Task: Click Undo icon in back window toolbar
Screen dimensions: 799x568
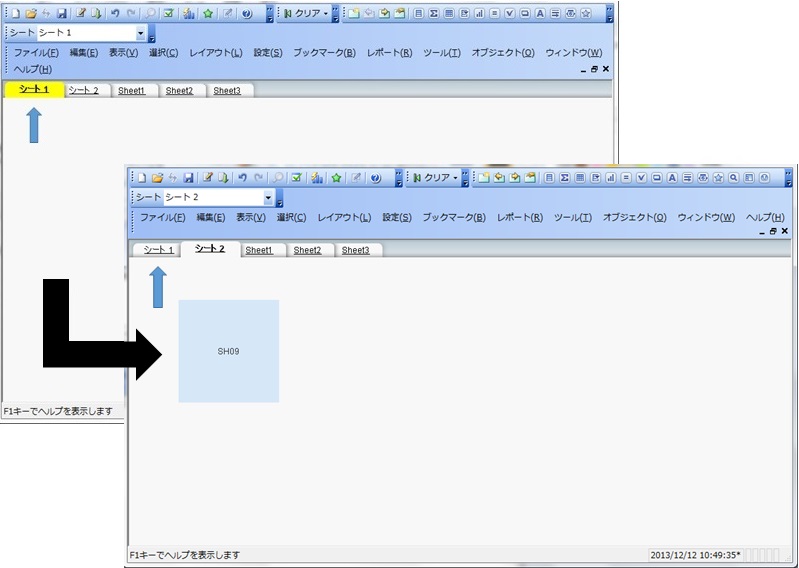Action: point(115,14)
